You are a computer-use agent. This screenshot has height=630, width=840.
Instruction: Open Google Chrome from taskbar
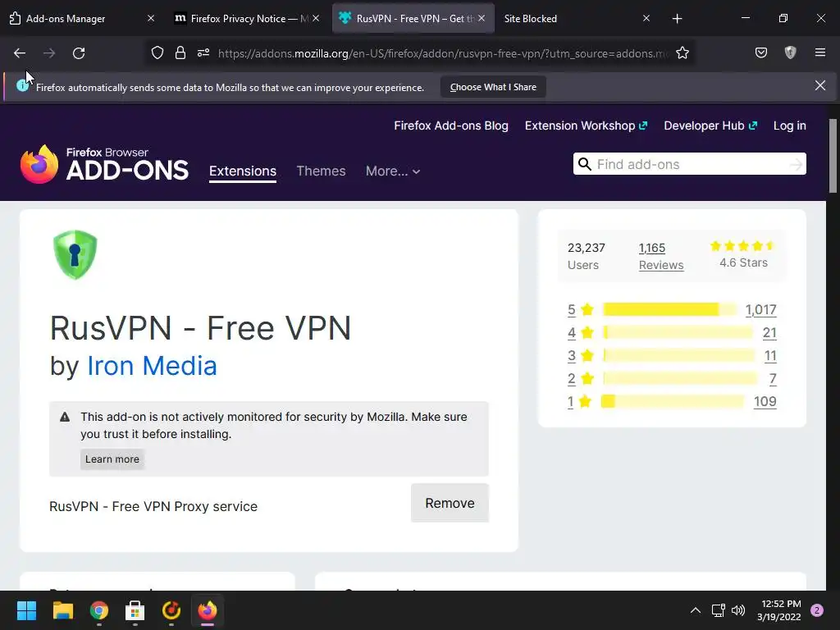(99, 610)
